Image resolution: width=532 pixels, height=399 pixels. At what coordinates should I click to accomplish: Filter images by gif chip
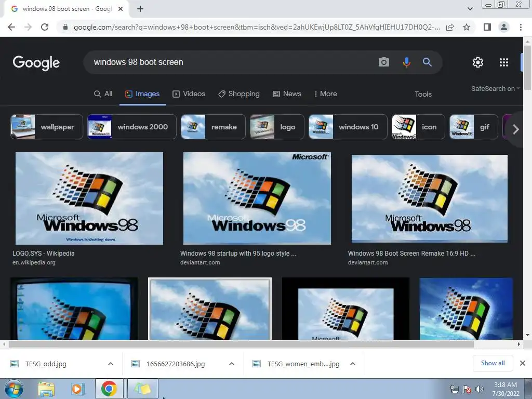point(474,127)
